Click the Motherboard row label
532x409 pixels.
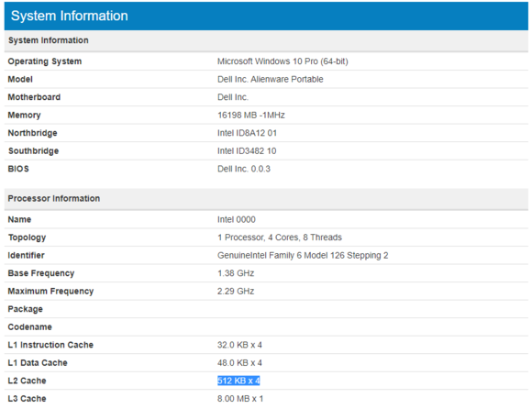click(34, 97)
